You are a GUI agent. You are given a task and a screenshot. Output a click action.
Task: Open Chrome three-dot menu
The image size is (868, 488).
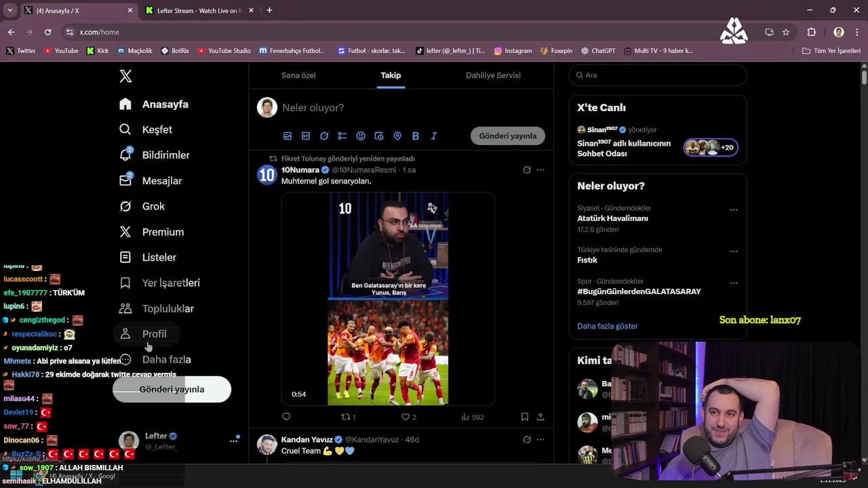pos(857,32)
